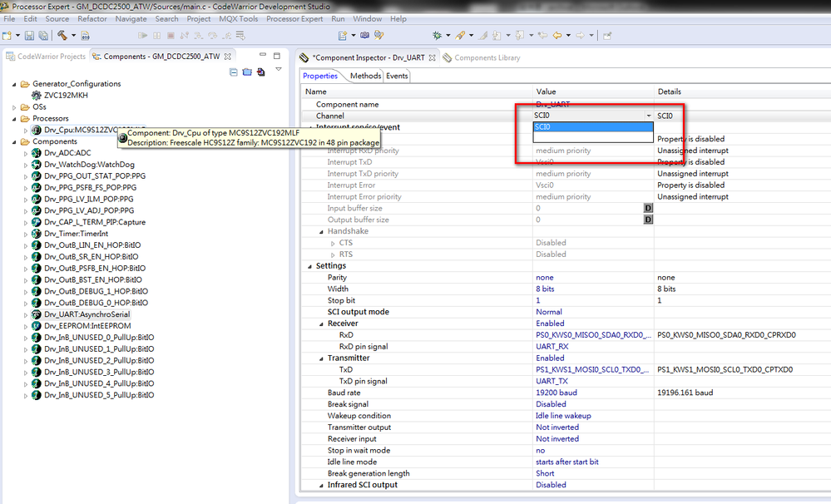Select the Properties tab
831x504 pixels.
click(320, 76)
